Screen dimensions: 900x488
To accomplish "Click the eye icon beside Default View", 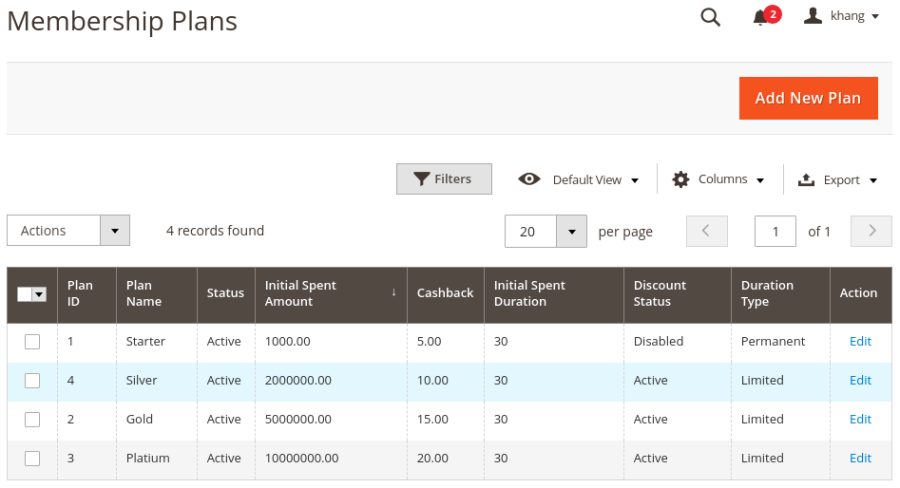I will (529, 179).
